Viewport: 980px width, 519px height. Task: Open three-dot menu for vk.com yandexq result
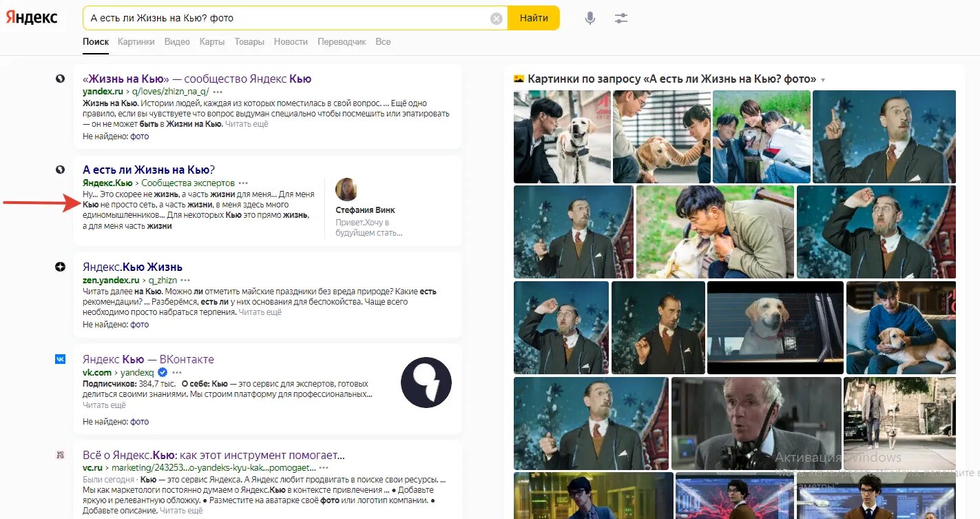[x=177, y=372]
